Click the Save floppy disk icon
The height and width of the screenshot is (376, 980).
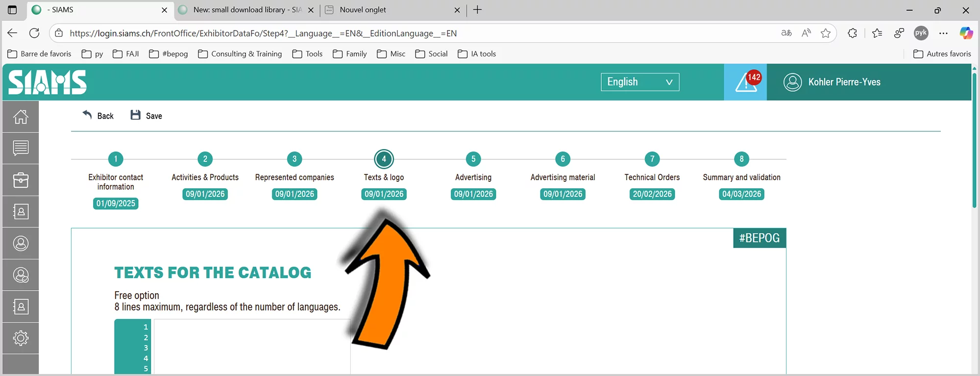(x=136, y=115)
